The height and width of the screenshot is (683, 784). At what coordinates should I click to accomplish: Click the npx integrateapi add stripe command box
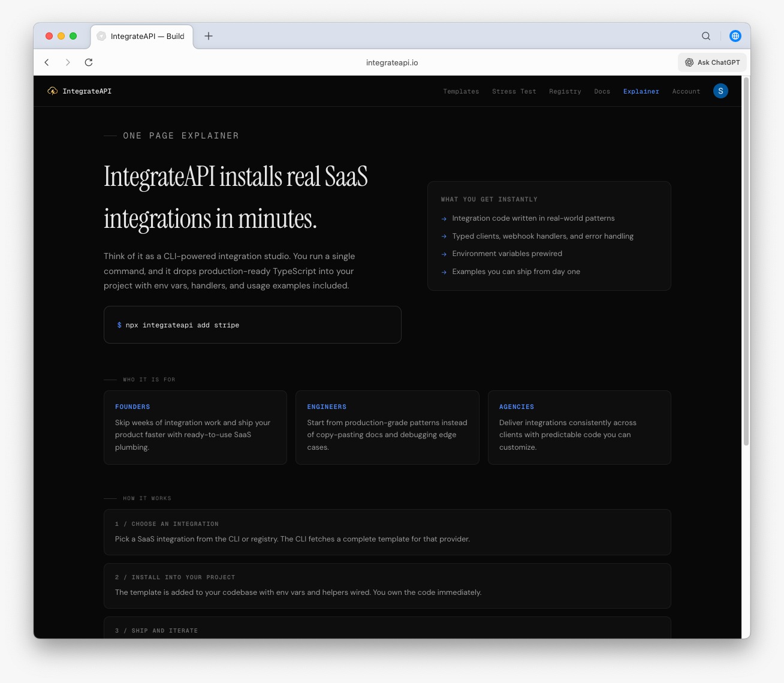tap(252, 325)
